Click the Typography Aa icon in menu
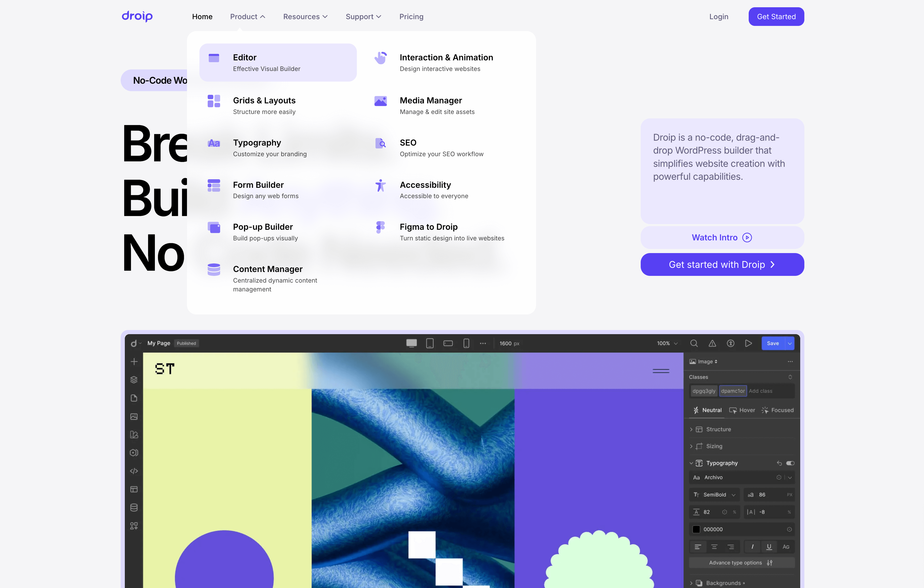Screen dimensions: 924x588 click(214, 143)
